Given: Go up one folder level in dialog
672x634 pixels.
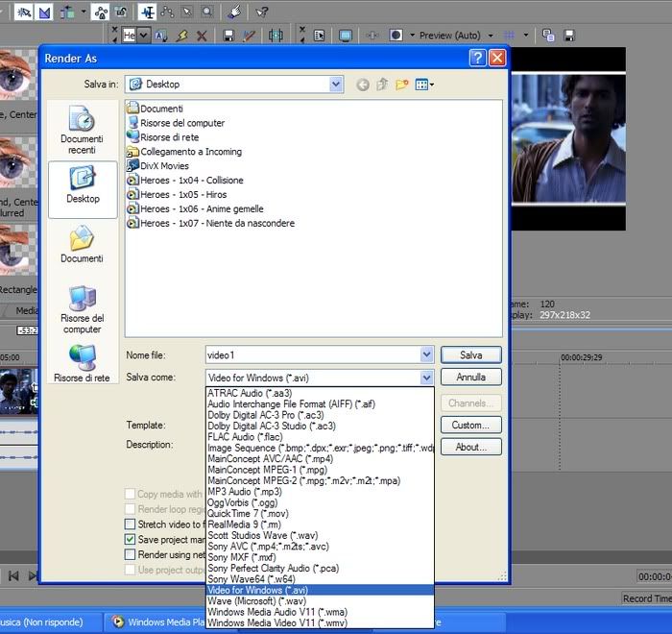Looking at the screenshot, I should click(x=382, y=85).
